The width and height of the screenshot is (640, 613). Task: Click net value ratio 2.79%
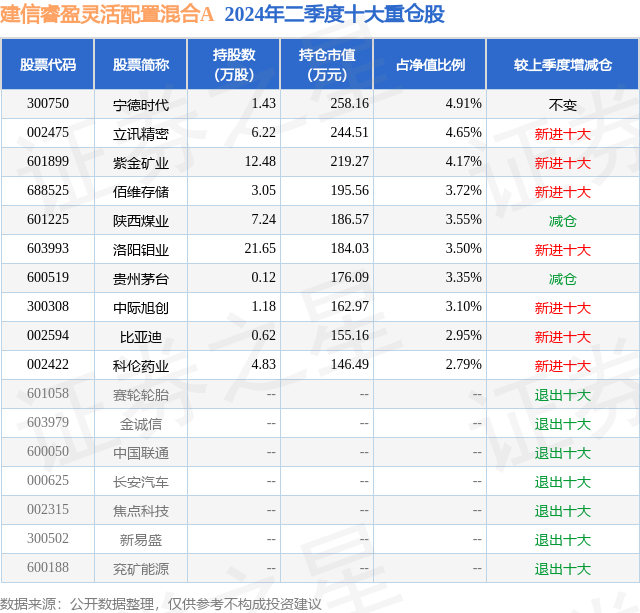click(x=464, y=364)
